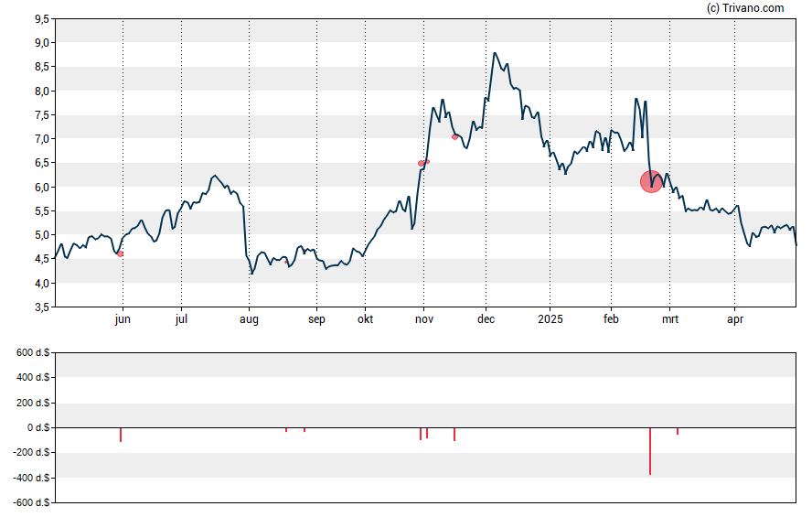Click the '8,0' y-axis value
Screen dimensions: 812x517
pyautogui.click(x=42, y=92)
